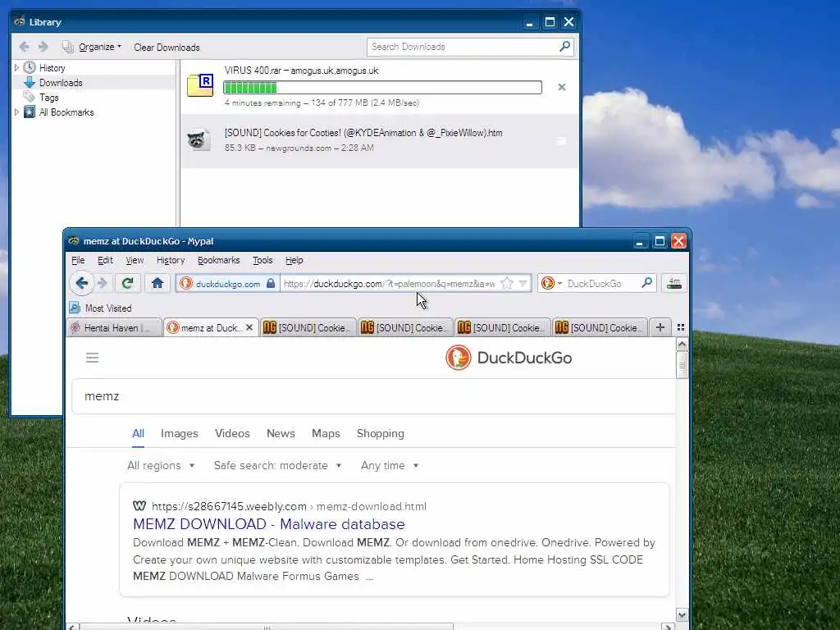The width and height of the screenshot is (840, 630).
Task: Go back in the Mypal browser
Action: [x=82, y=283]
